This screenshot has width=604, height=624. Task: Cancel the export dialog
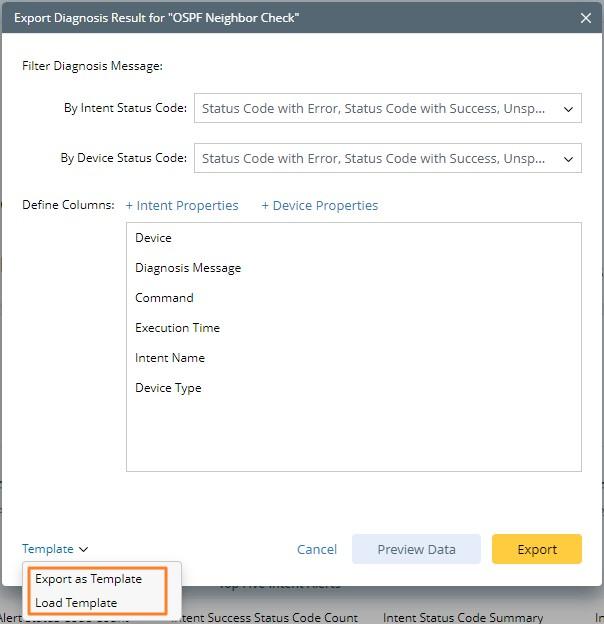coord(317,549)
